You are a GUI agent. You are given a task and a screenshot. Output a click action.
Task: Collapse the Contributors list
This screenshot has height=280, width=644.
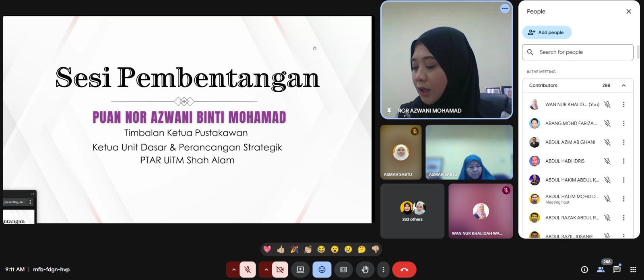(623, 85)
